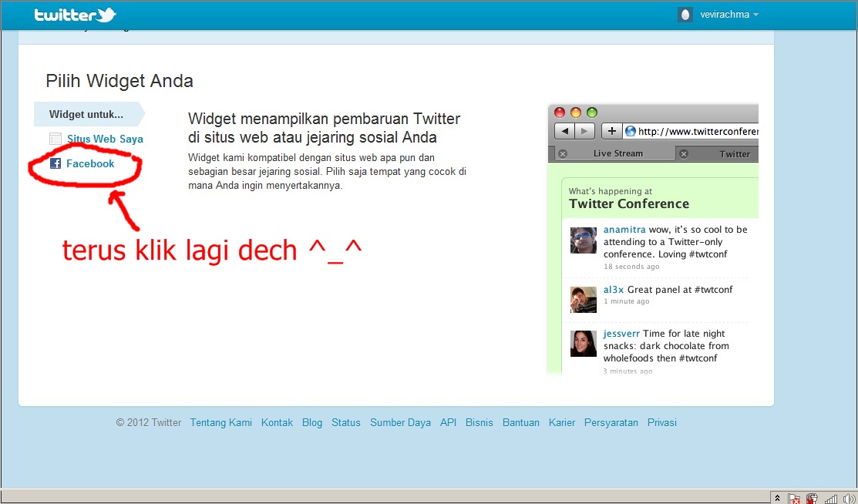
Task: Click the vevirachma profile avatar
Action: [685, 15]
